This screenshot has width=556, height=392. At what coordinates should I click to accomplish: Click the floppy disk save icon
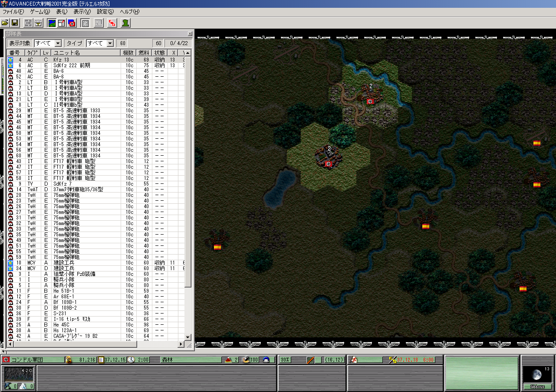(x=15, y=23)
